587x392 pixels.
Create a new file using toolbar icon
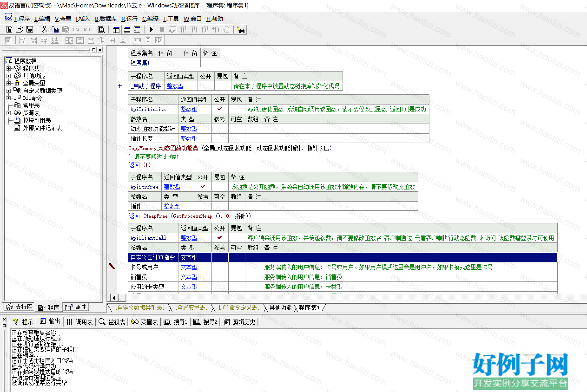tap(9, 29)
